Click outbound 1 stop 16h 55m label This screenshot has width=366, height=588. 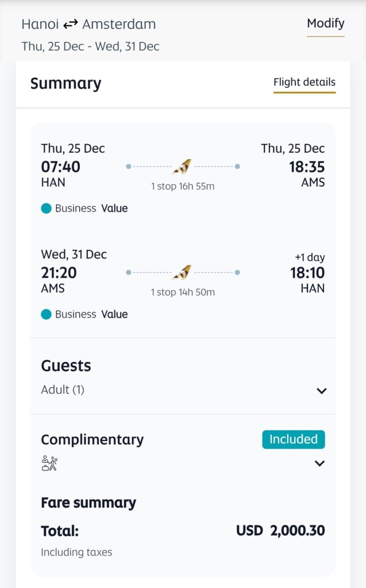point(183,187)
